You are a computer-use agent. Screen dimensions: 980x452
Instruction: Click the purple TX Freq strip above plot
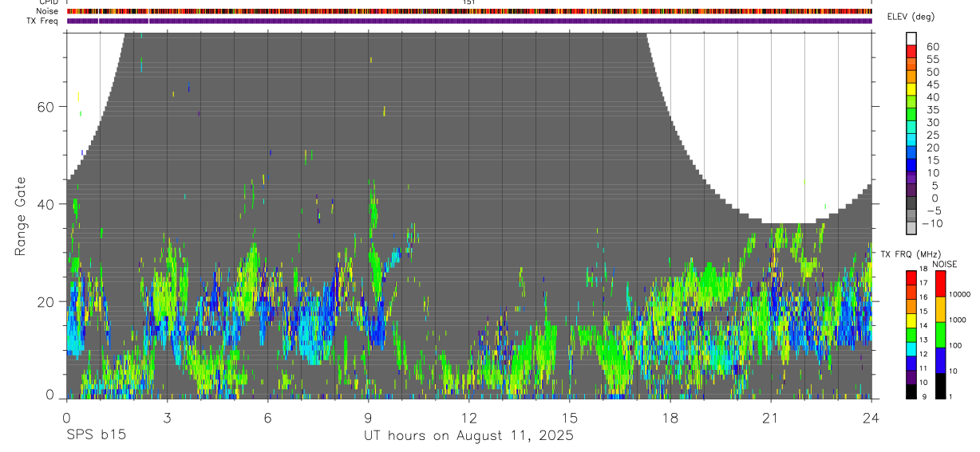[469, 21]
